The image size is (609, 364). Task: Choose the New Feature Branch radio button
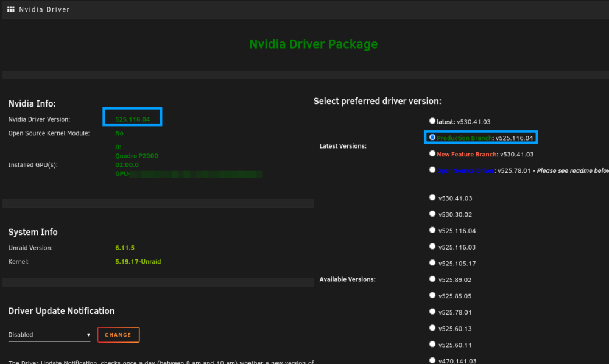[x=432, y=153]
